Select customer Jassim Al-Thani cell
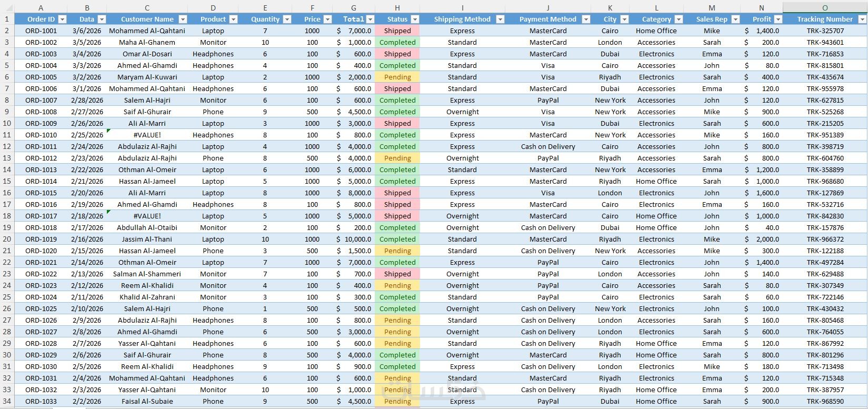This screenshot has height=409, width=868. [147, 239]
